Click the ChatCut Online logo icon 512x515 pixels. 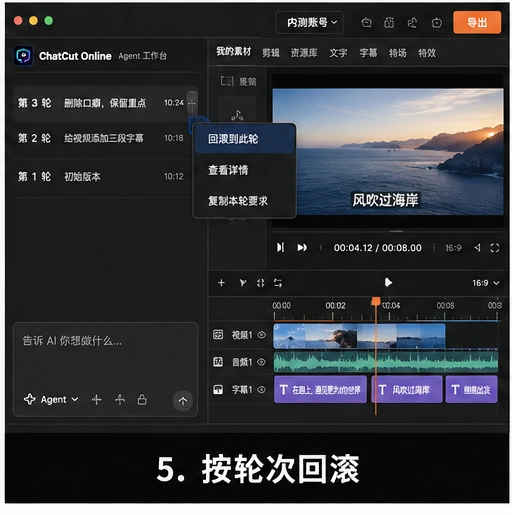coord(23,56)
